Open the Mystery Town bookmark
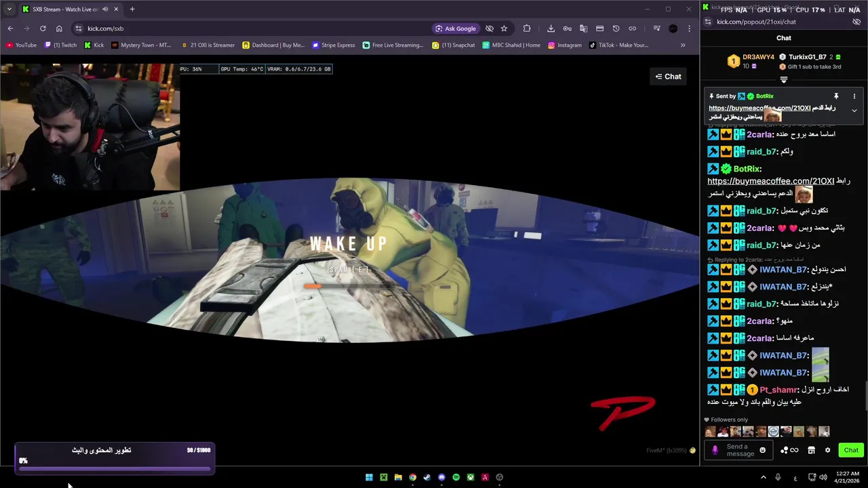Screen dimensions: 868x488 pyautogui.click(x=141, y=45)
